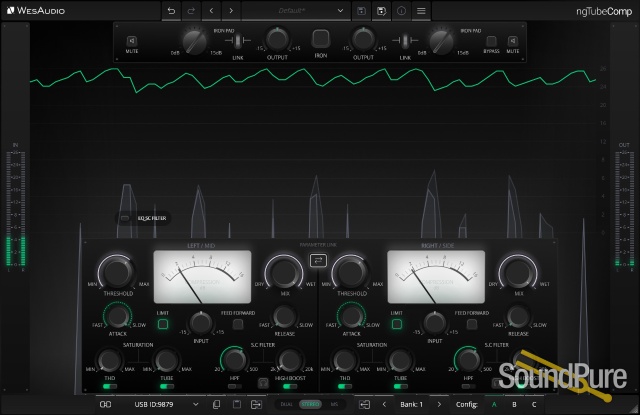Flip the left LINK switch
The image size is (640, 415).
(238, 40)
